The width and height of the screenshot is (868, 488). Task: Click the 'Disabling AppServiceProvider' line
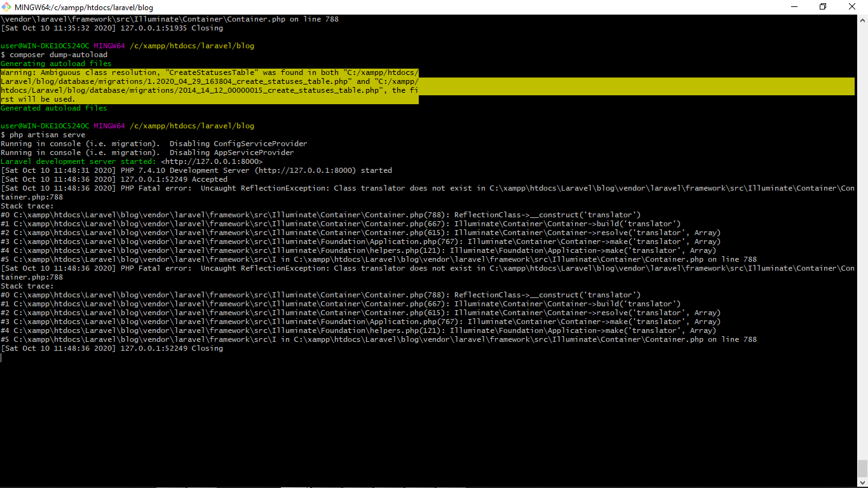tap(147, 152)
